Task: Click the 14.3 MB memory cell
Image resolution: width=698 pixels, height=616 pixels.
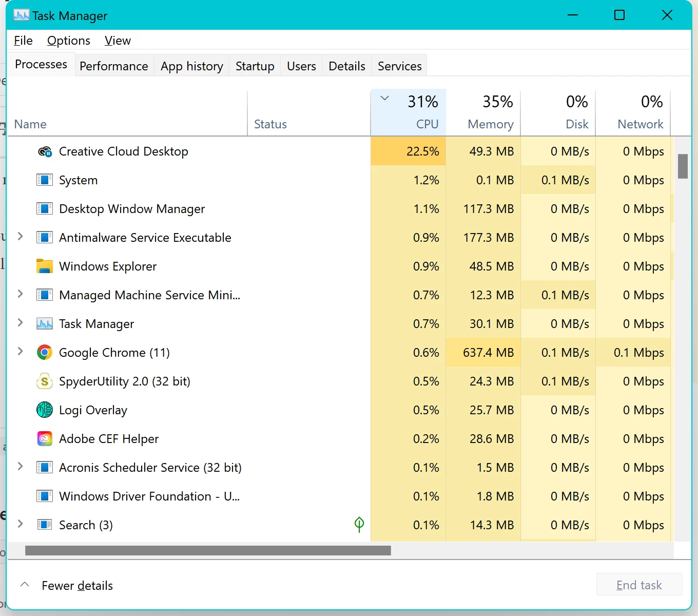Action: [x=483, y=525]
